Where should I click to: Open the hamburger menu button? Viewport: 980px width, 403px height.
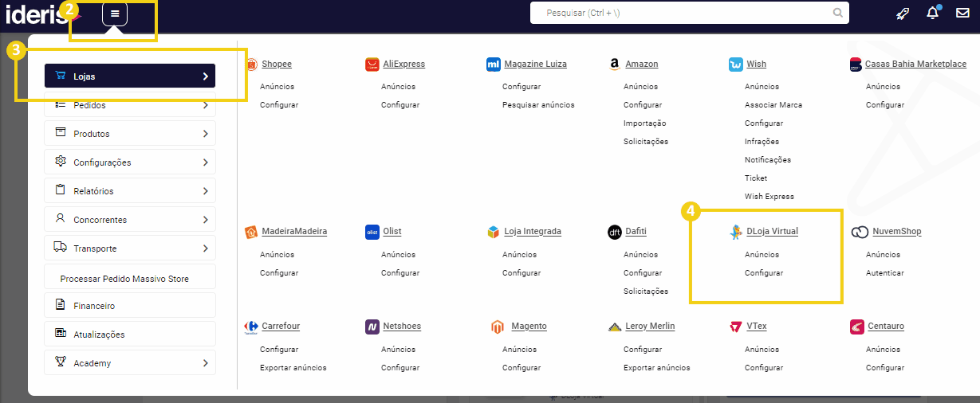coord(115,14)
